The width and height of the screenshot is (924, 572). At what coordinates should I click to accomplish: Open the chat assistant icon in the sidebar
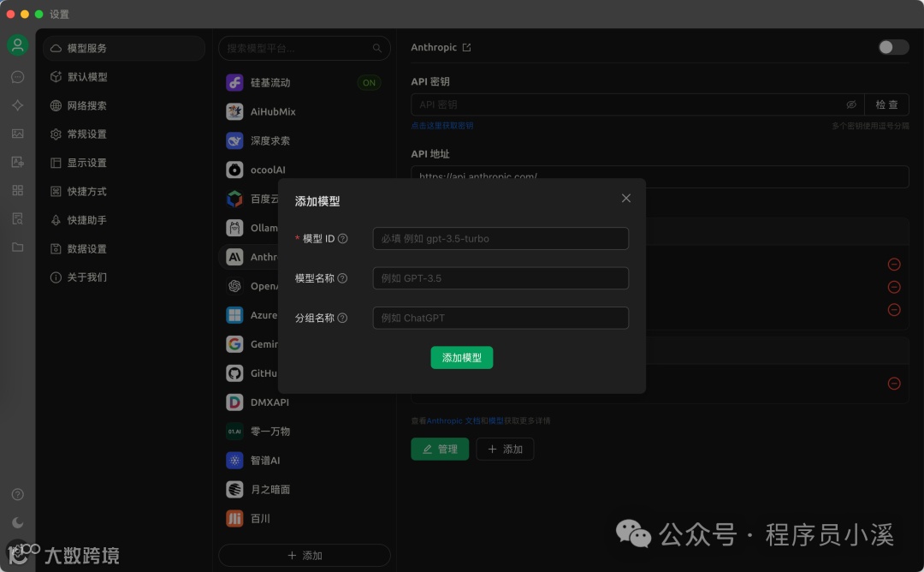(18, 77)
